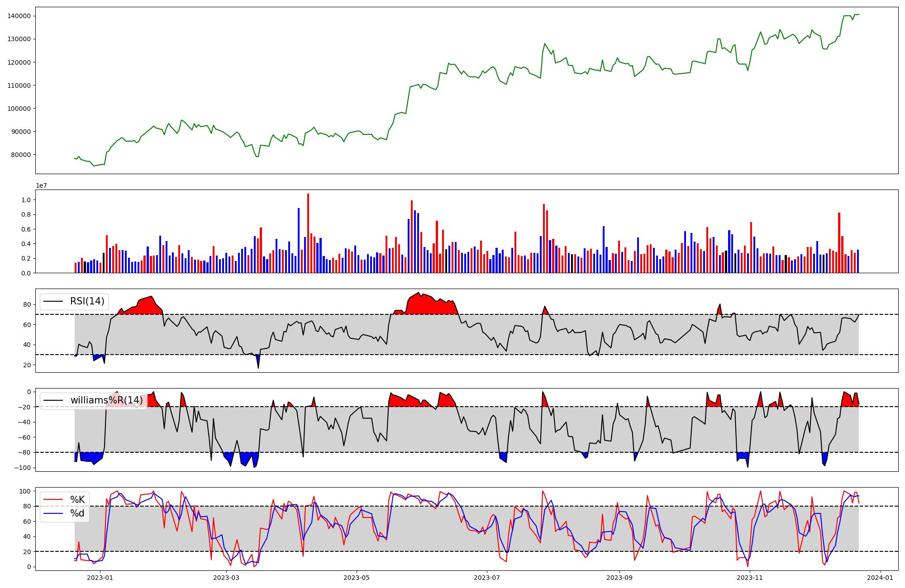Click the %K legend entry
Screen dimensions: 905x588
click(77, 500)
